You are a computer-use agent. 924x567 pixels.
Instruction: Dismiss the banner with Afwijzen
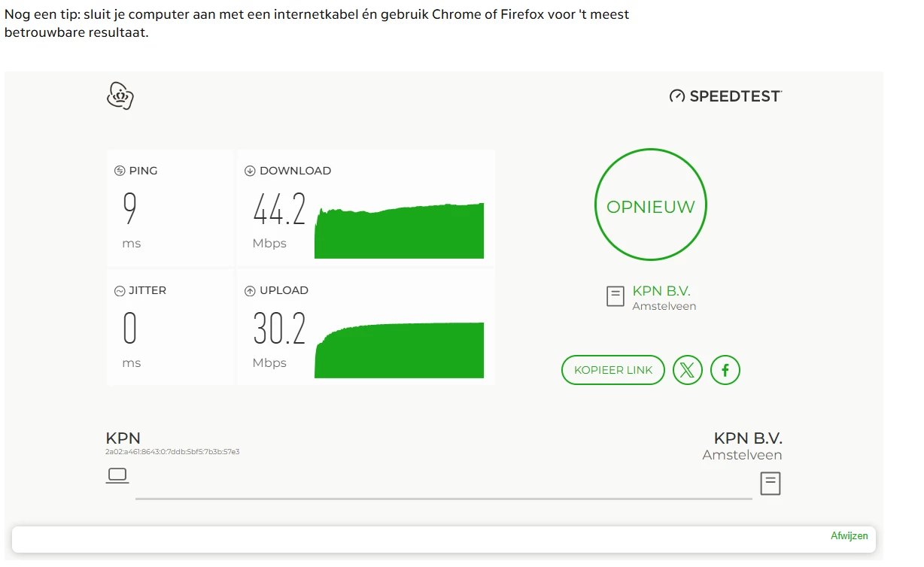(x=849, y=536)
